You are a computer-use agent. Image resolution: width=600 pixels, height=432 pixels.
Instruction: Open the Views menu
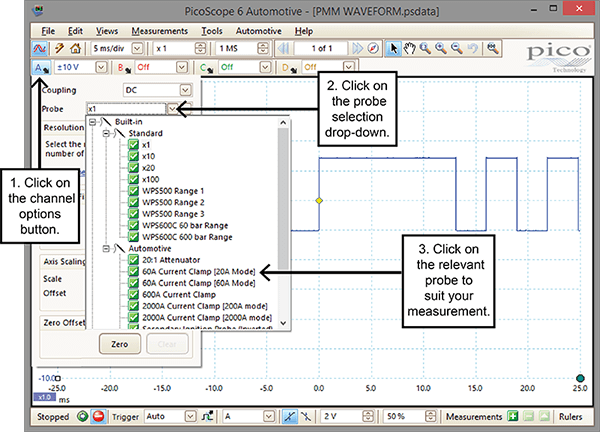pyautogui.click(x=107, y=31)
